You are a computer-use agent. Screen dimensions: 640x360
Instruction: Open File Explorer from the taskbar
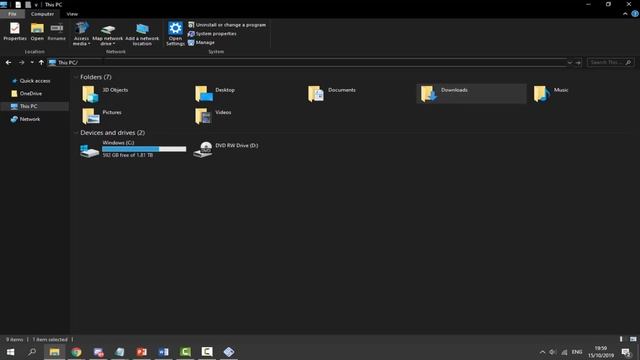pos(54,352)
